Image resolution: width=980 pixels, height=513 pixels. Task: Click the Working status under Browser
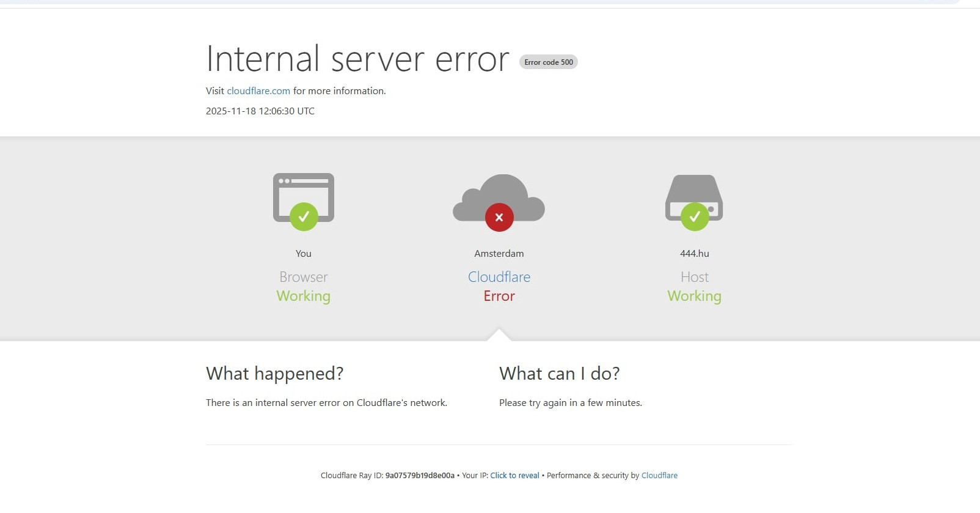point(304,296)
